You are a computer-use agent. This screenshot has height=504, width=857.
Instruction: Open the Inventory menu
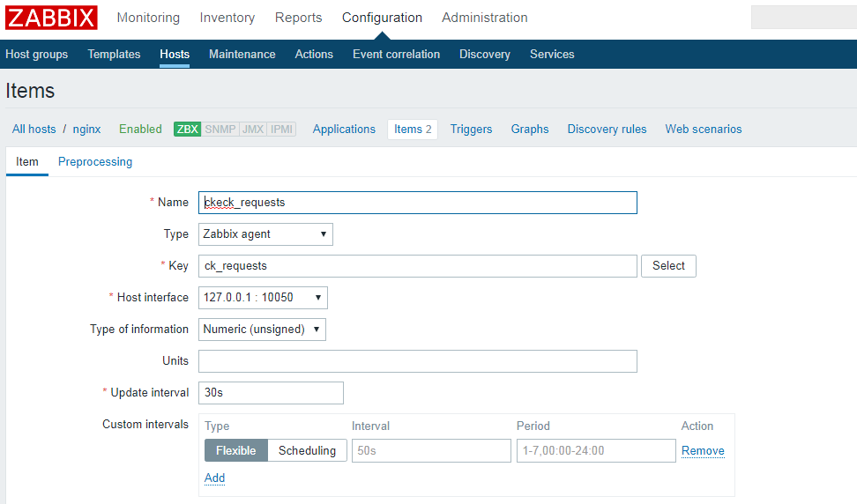coord(227,18)
